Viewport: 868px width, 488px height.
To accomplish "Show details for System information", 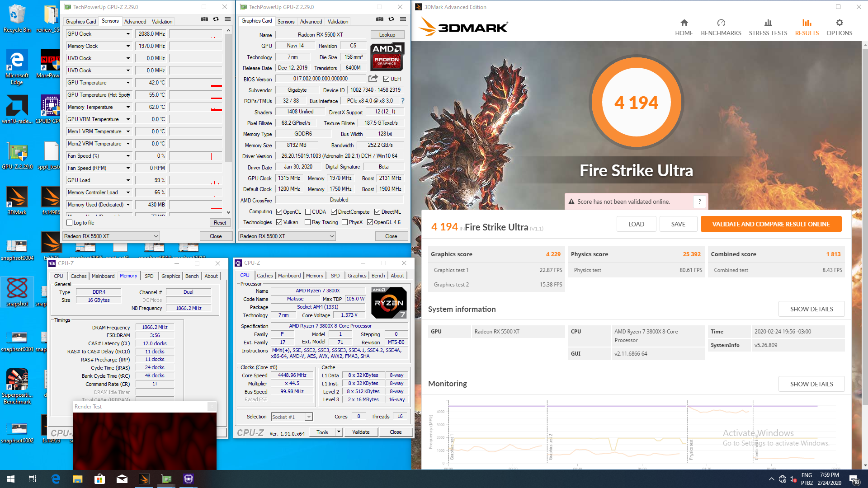I will point(811,309).
